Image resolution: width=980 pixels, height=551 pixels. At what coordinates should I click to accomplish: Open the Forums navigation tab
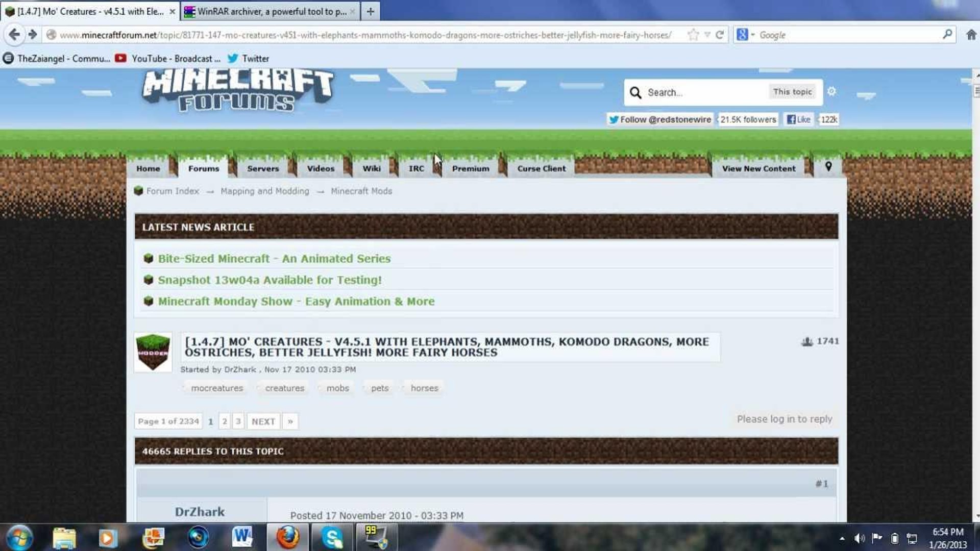tap(204, 168)
